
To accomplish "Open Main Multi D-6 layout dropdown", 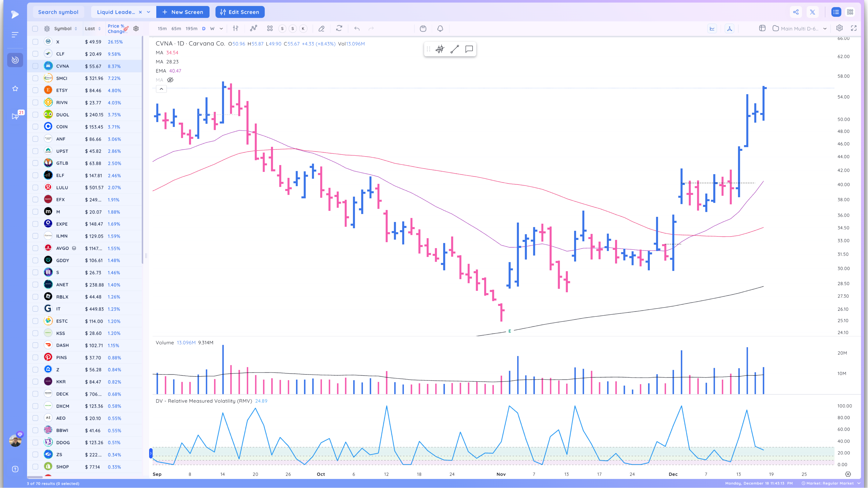I will click(x=825, y=29).
